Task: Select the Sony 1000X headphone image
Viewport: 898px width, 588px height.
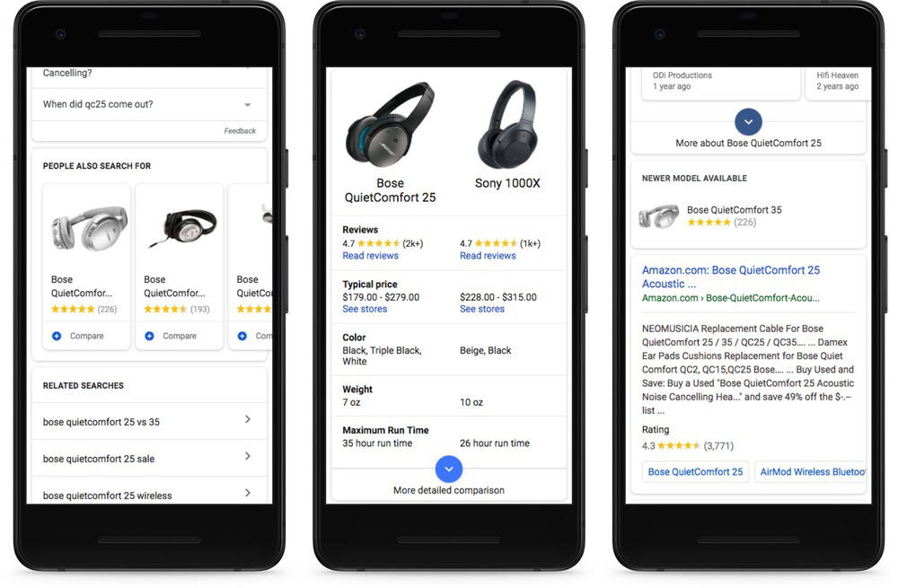Action: click(507, 124)
